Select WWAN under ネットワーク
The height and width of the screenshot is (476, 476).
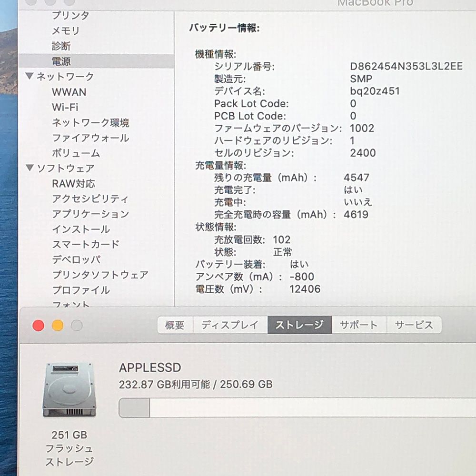click(x=69, y=92)
